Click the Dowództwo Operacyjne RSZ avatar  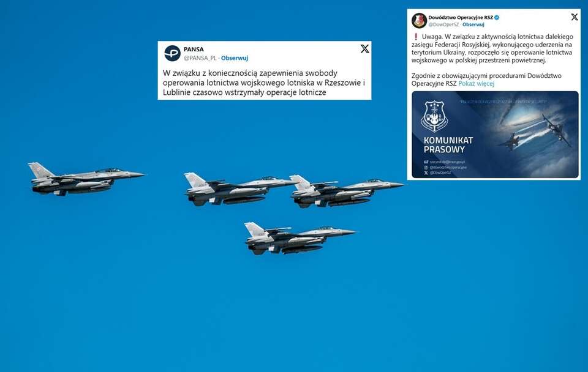419,20
